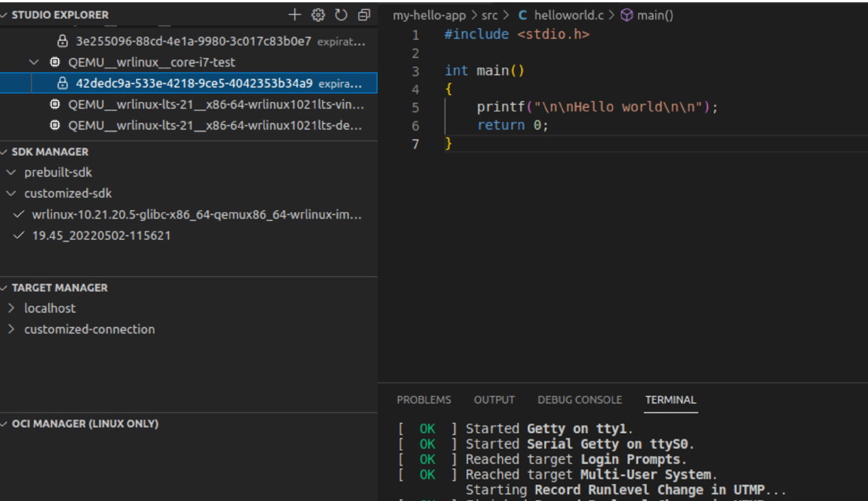868x501 pixels.
Task: Expand the customized-connection target
Action: coord(11,329)
